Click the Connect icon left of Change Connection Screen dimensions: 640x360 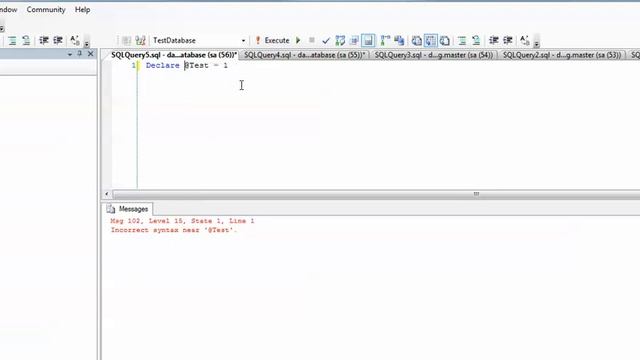point(127,40)
